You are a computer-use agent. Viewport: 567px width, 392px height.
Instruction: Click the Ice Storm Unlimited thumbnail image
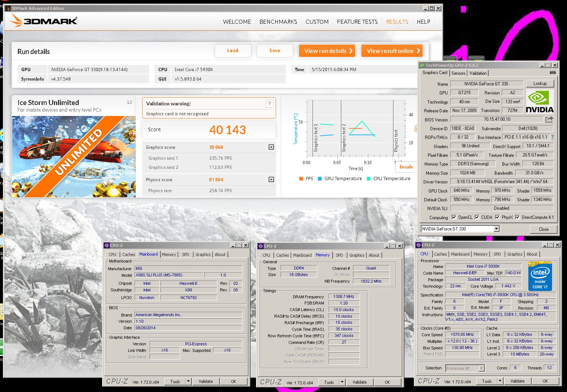pyautogui.click(x=74, y=156)
